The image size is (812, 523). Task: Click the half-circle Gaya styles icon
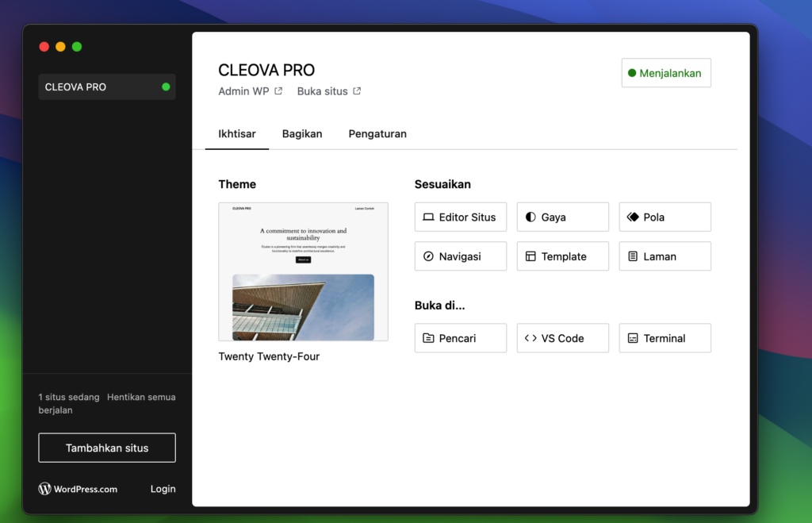coord(530,217)
